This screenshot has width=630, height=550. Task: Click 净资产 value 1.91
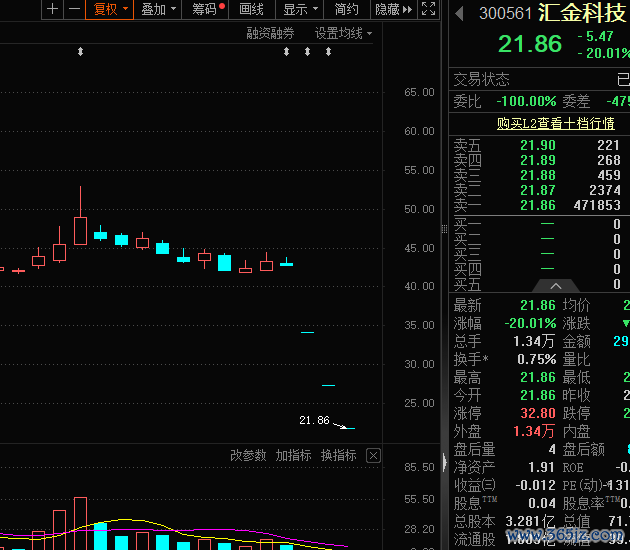(542, 467)
